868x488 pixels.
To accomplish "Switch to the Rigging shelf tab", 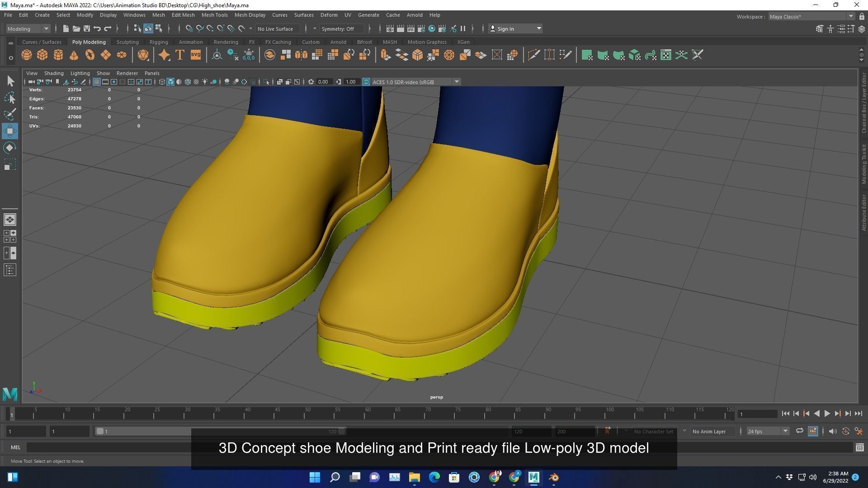I will click(x=159, y=42).
